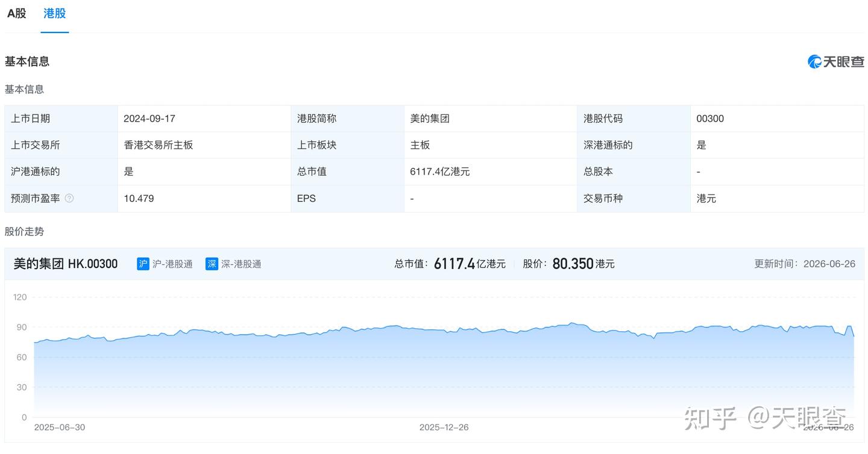Click the stock price 80.350 in chart header

click(573, 264)
